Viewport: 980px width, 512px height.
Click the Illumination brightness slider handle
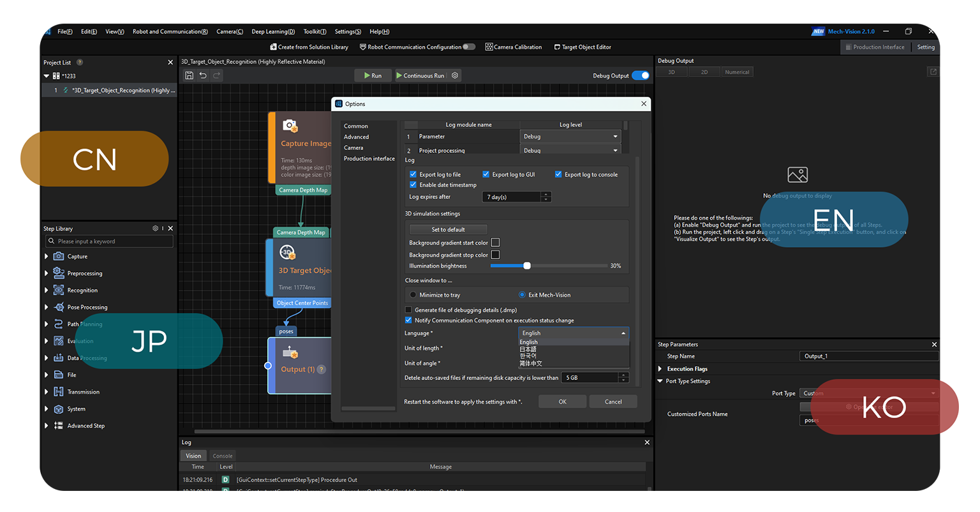527,266
